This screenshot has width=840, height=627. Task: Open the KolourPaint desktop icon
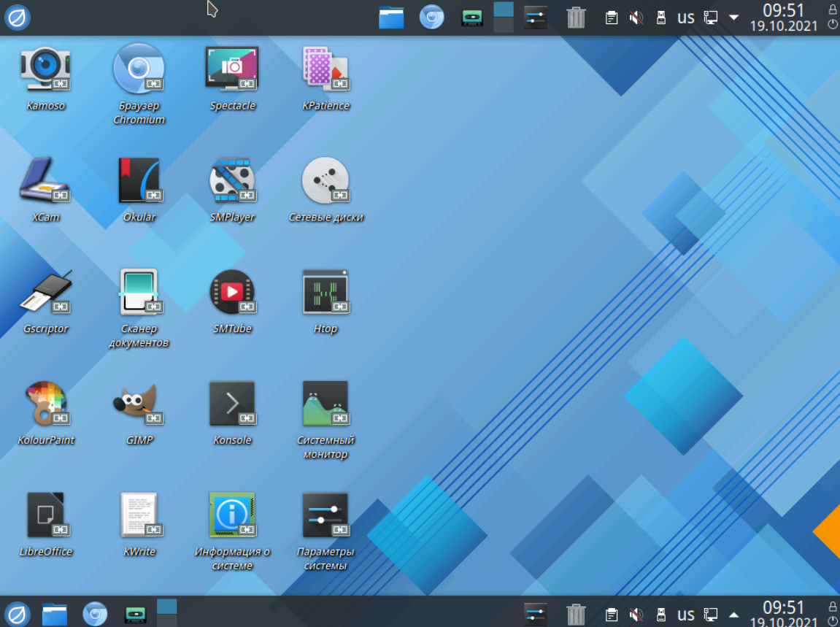point(45,402)
